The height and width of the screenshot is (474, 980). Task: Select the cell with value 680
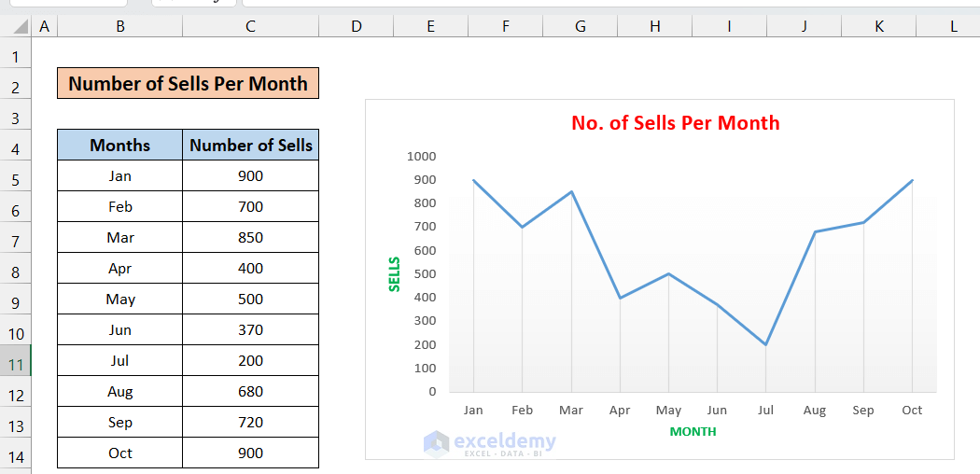(x=250, y=391)
